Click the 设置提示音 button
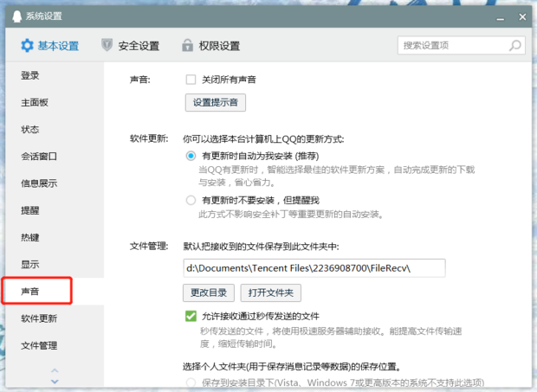This screenshot has width=537, height=392. pos(216,102)
